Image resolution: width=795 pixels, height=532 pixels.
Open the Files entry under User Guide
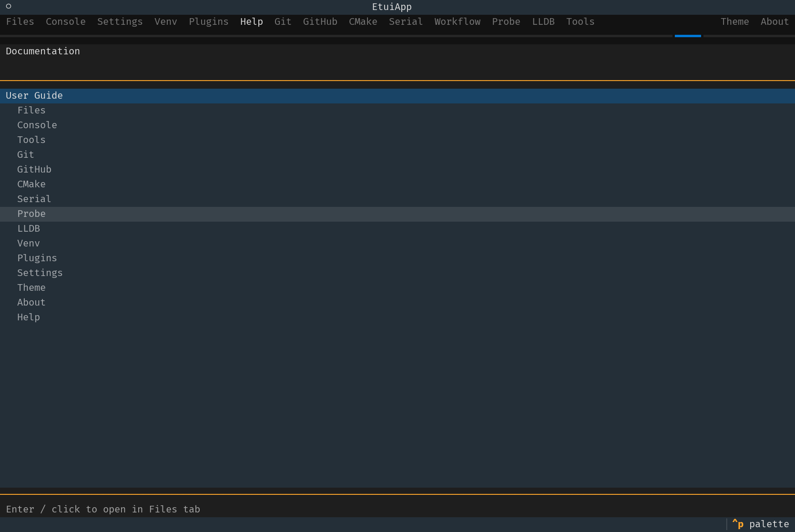point(397,111)
